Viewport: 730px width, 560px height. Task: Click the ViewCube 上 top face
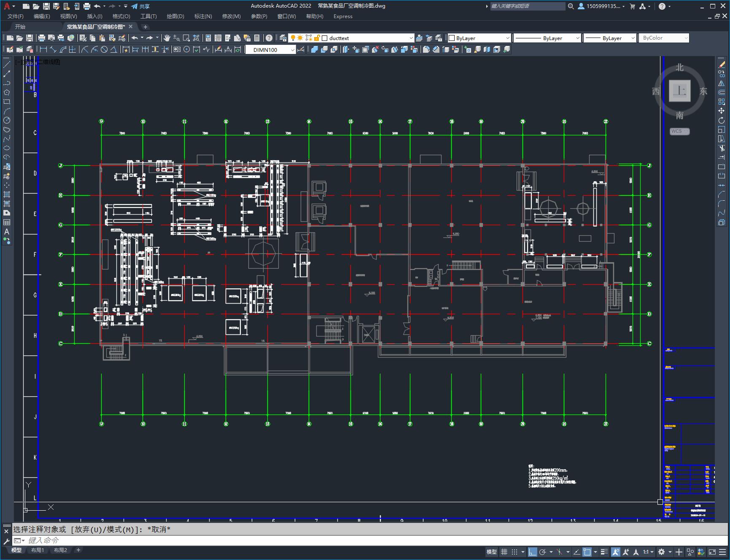[679, 90]
